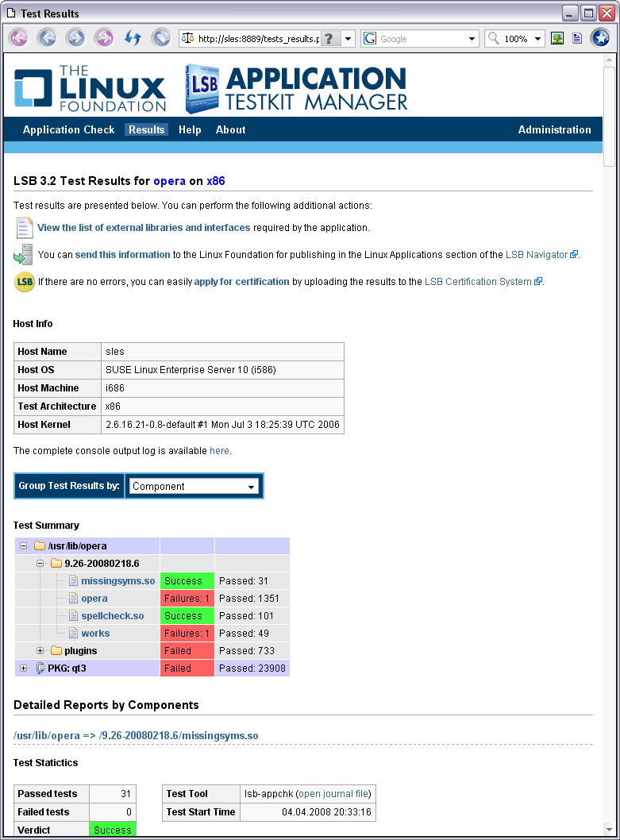Viewport: 620px width, 840px height.
Task: Click the x86 link in page heading
Action: pyautogui.click(x=215, y=181)
